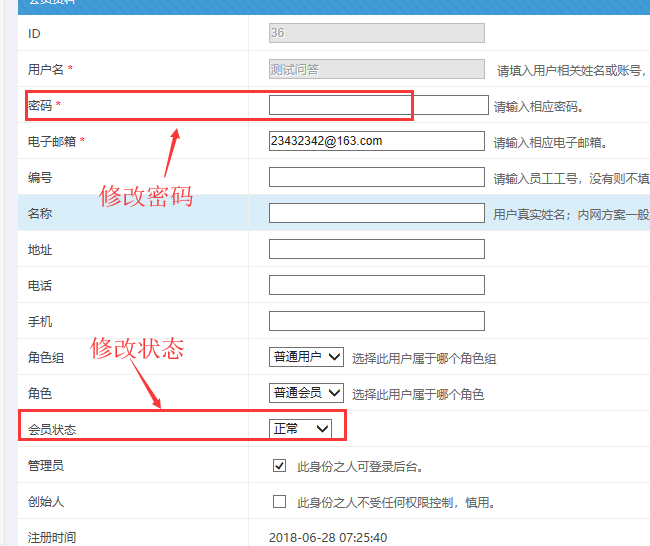Screen dimensions: 650x546
Task: Select the 名称 real name text box
Action: click(376, 213)
